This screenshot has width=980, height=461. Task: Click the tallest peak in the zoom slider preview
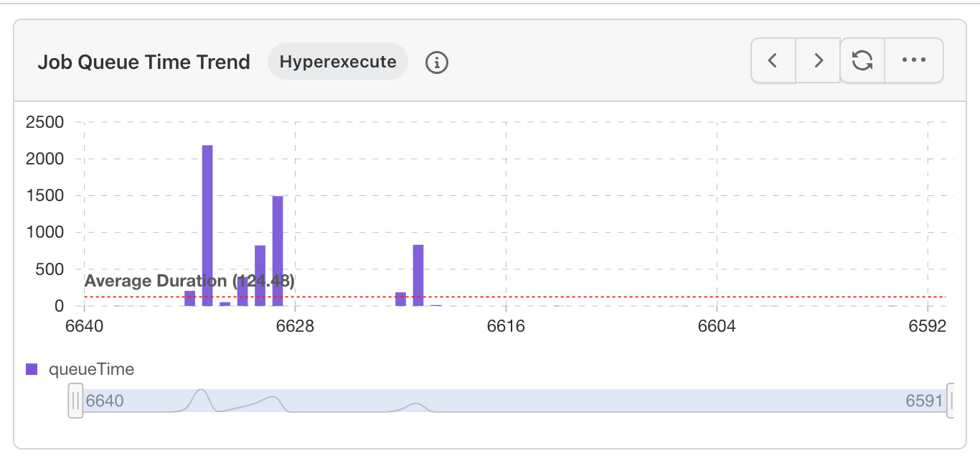[x=202, y=394]
